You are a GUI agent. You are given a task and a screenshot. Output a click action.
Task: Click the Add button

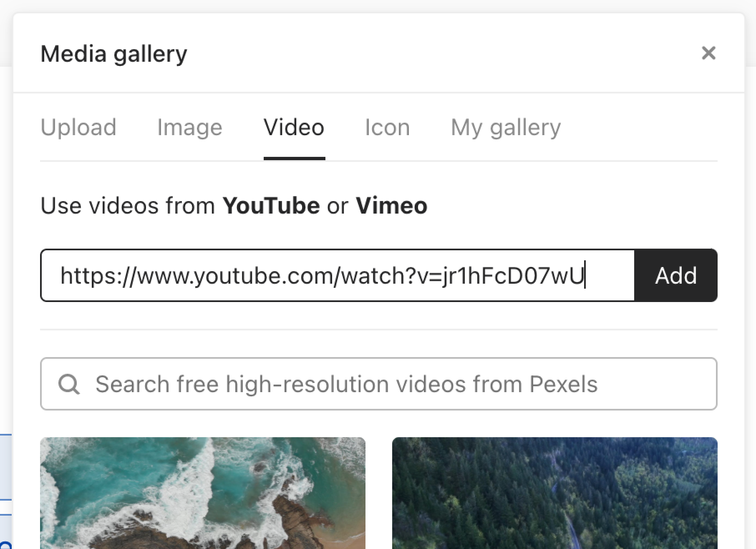point(676,275)
